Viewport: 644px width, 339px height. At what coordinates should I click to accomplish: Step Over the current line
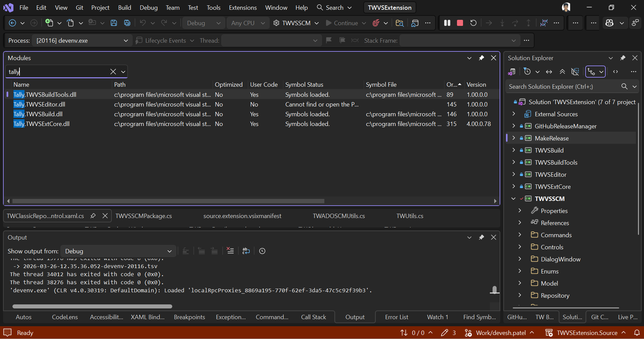pyautogui.click(x=515, y=23)
